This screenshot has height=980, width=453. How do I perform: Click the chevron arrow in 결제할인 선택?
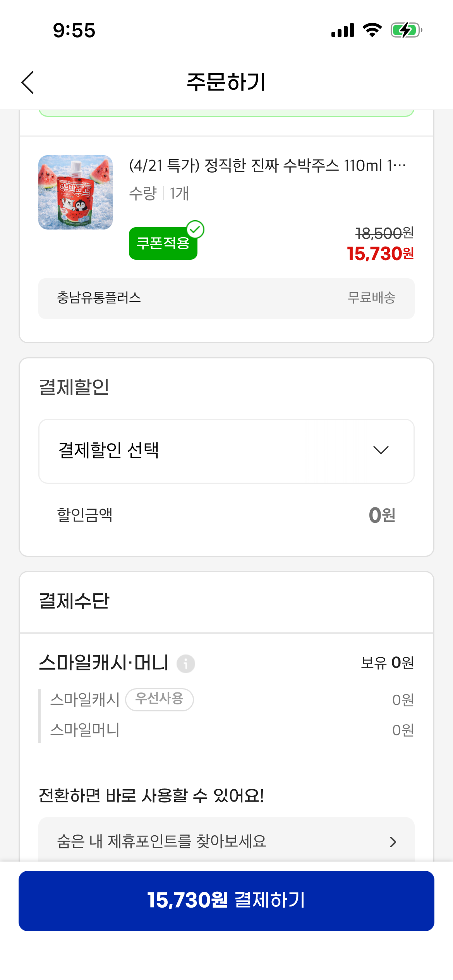381,450
